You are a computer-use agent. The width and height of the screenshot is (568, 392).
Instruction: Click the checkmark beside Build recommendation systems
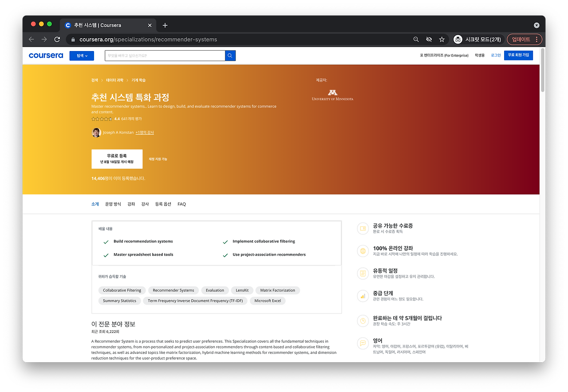106,242
